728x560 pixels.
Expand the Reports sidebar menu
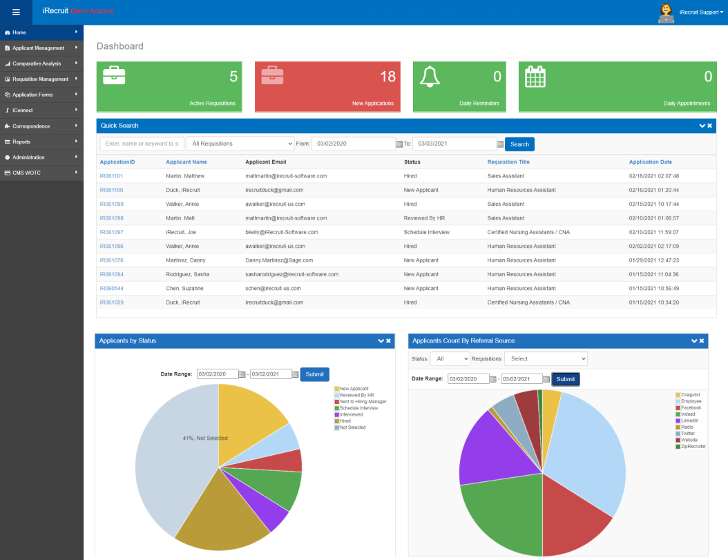coord(41,142)
